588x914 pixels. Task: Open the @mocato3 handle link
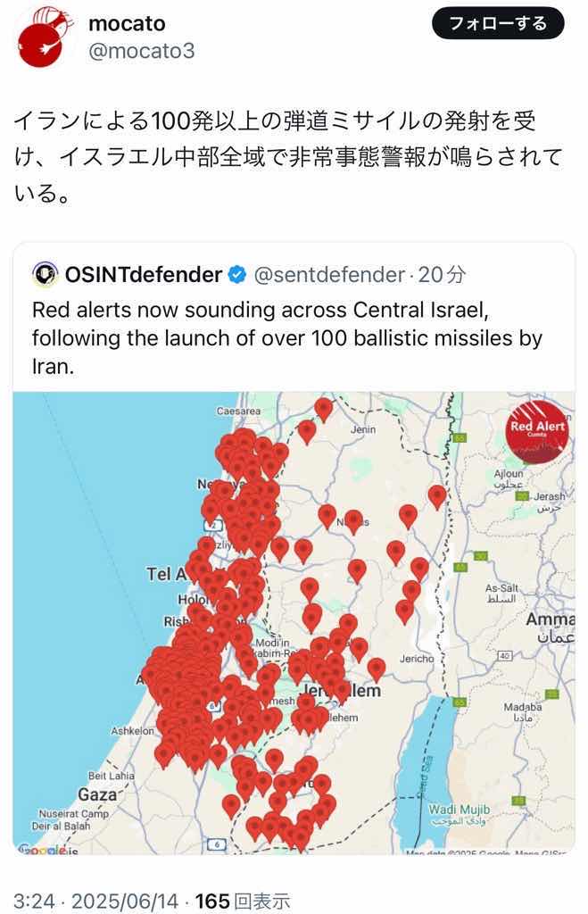click(x=141, y=51)
